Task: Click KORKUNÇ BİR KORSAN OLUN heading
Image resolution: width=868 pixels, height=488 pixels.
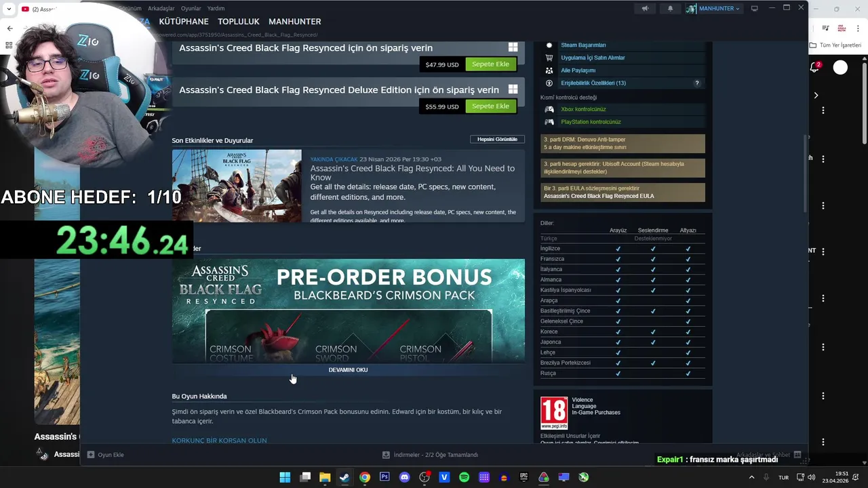Action: (219, 441)
